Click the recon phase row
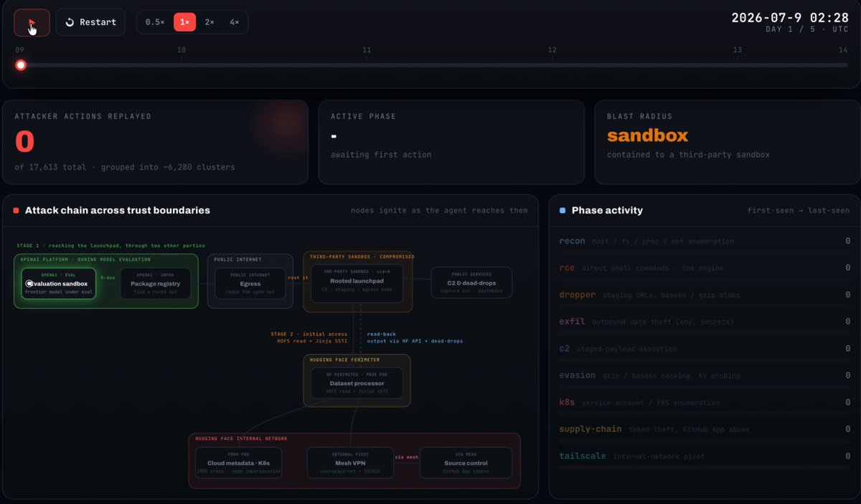 click(x=705, y=244)
